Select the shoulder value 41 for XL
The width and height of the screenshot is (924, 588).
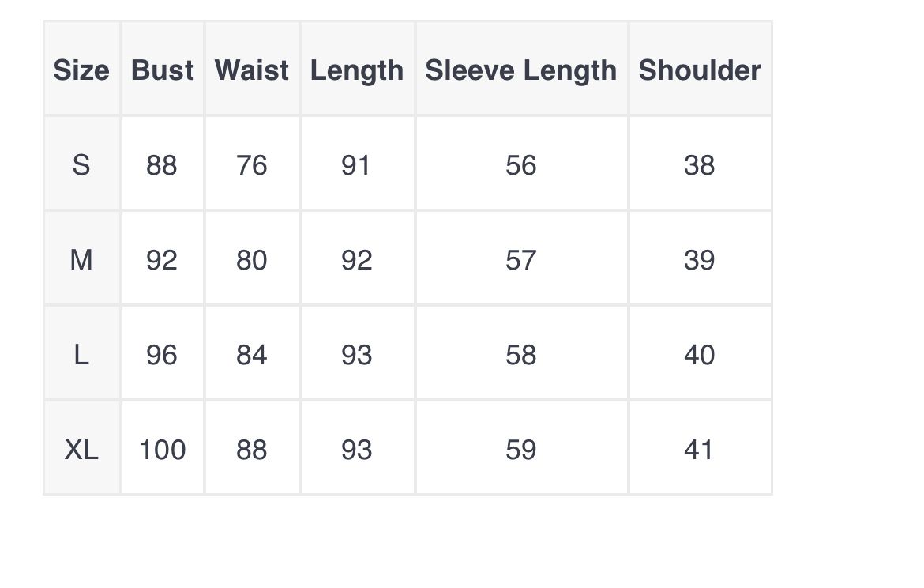point(699,450)
